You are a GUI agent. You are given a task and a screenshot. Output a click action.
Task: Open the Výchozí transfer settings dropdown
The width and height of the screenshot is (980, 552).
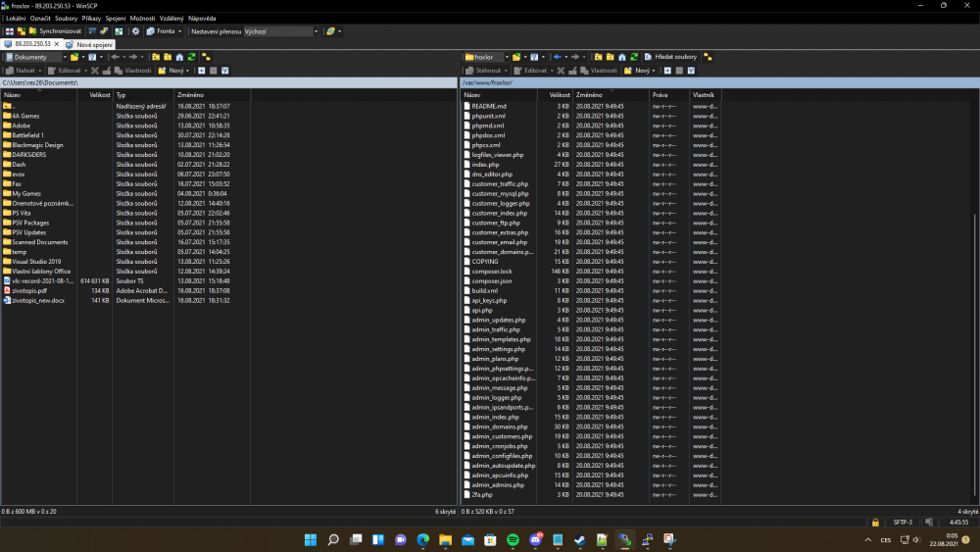[x=316, y=31]
